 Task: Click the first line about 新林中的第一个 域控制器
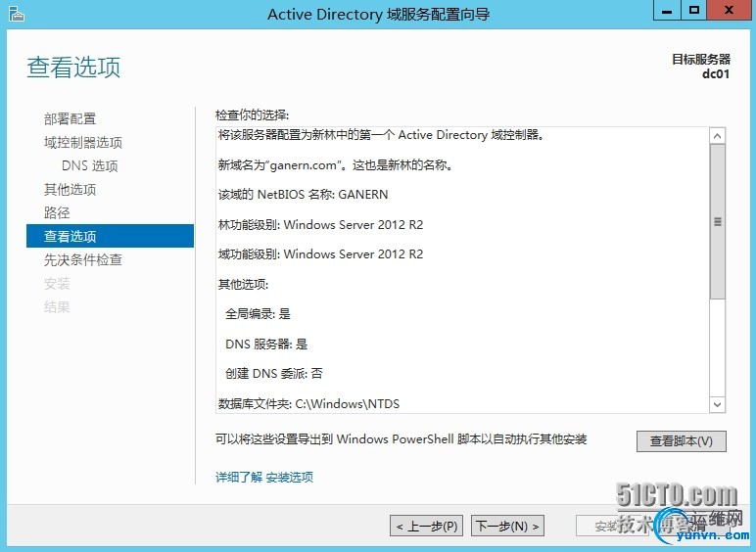point(381,135)
